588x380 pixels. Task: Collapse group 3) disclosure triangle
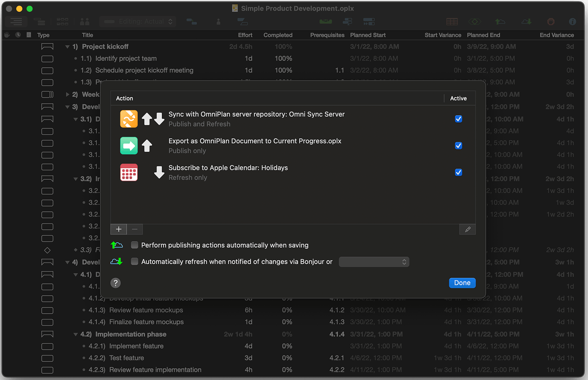(67, 107)
